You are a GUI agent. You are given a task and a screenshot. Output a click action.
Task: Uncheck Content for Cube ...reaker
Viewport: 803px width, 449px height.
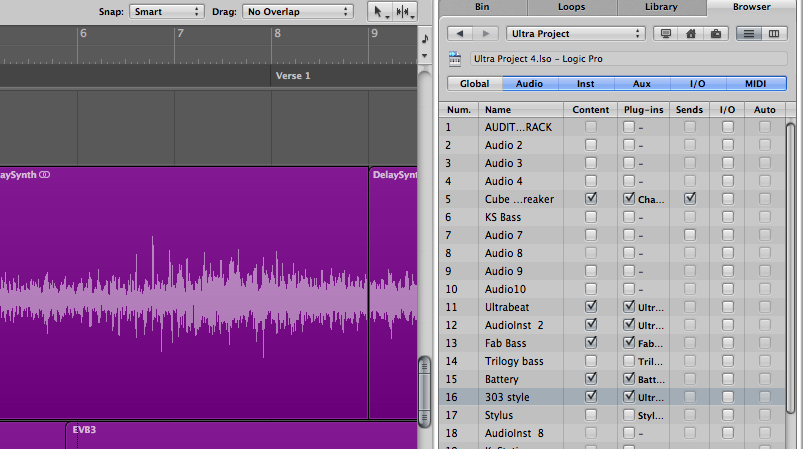[591, 199]
